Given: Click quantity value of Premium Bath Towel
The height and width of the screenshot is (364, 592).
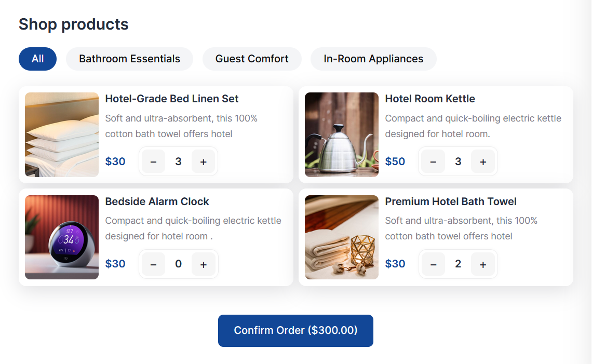Looking at the screenshot, I should click(458, 264).
